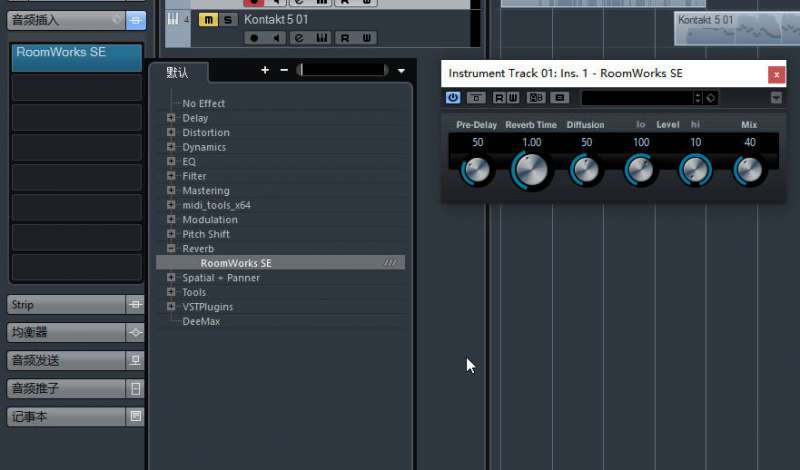Screen dimensions: 800x470
Task: Toggle the RoomWorks SE power button
Action: tap(453, 97)
